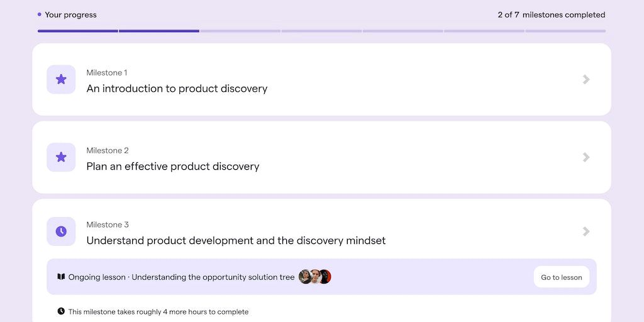Viewport: 644px width, 322px height.
Task: Expand Milestone 2 using its chevron arrow
Action: [x=586, y=157]
